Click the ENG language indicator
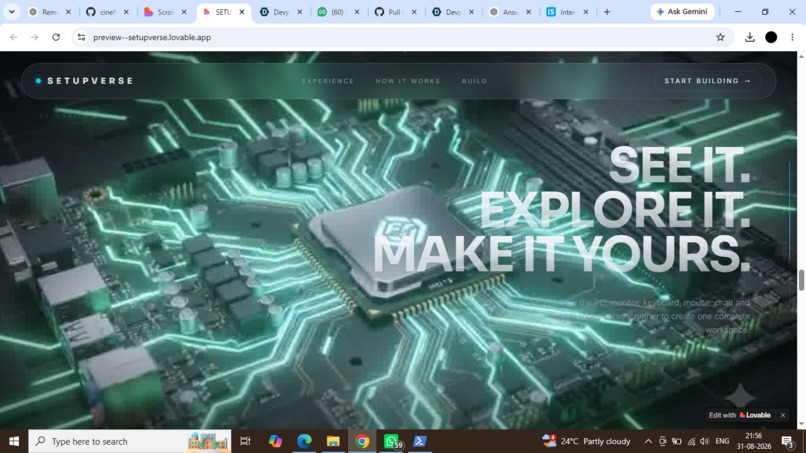The width and height of the screenshot is (806, 453). 722,441
